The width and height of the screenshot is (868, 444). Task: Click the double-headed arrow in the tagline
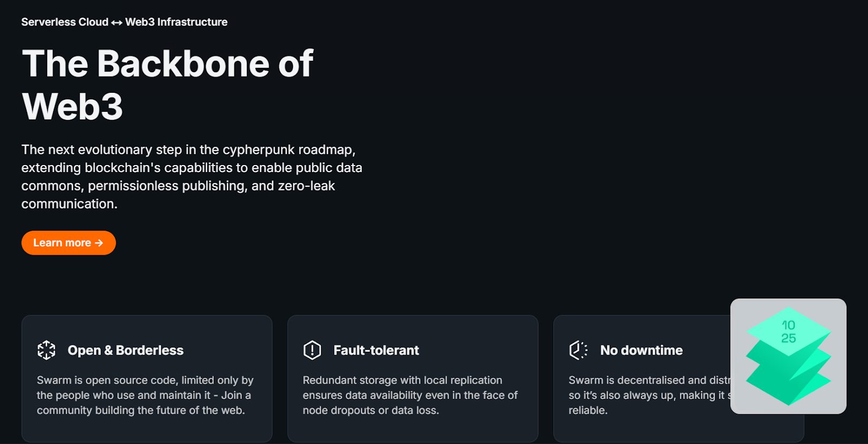(117, 23)
